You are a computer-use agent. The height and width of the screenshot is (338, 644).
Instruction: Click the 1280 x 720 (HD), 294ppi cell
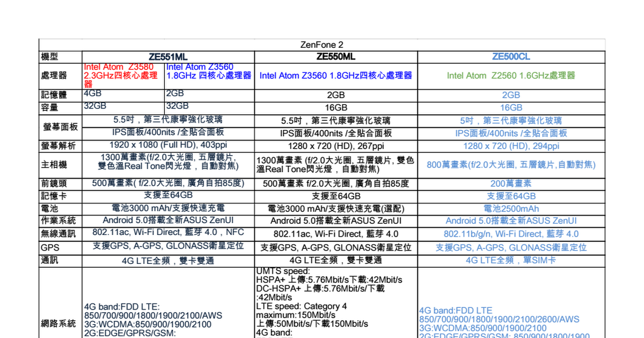(x=511, y=146)
